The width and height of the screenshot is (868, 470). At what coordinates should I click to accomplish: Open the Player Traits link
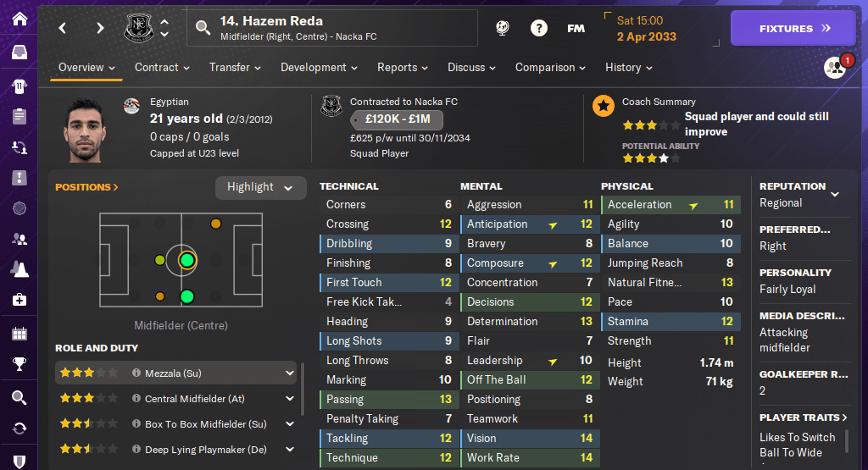coord(804,417)
